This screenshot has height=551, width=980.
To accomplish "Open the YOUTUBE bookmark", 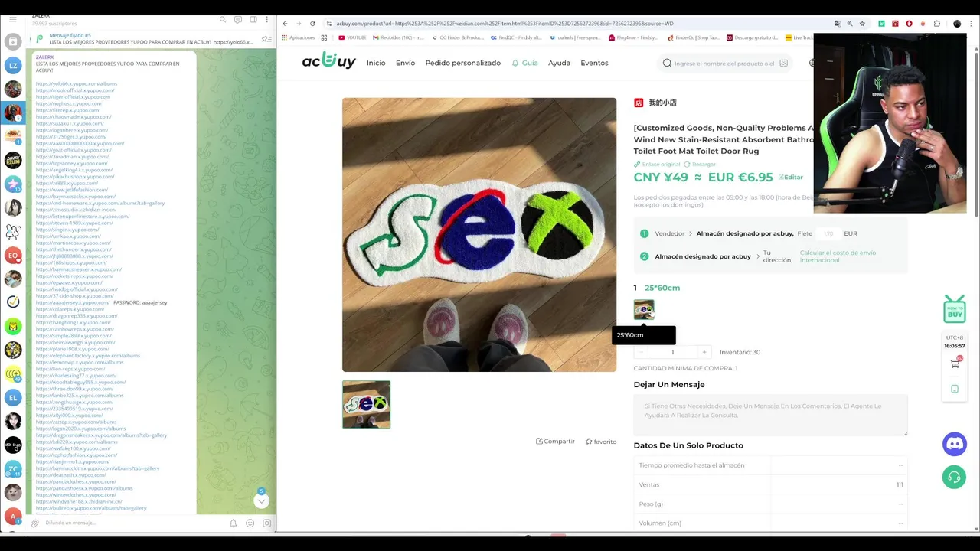I will (x=352, y=37).
